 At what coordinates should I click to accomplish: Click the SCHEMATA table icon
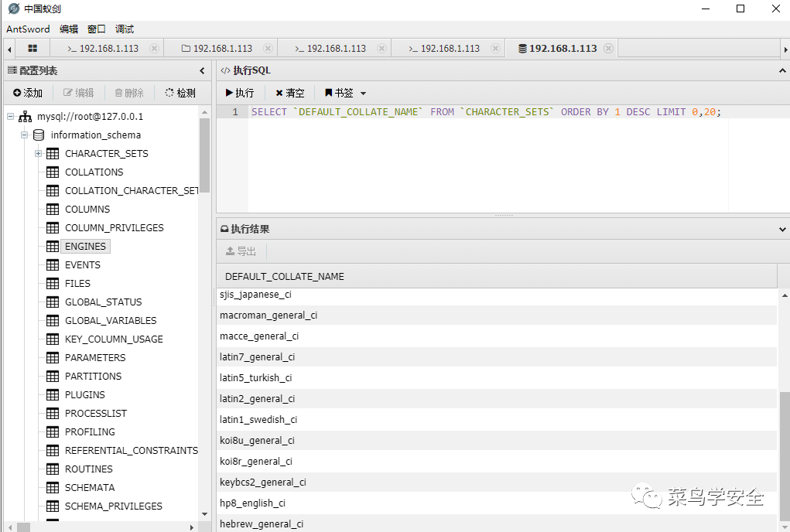pyautogui.click(x=53, y=488)
